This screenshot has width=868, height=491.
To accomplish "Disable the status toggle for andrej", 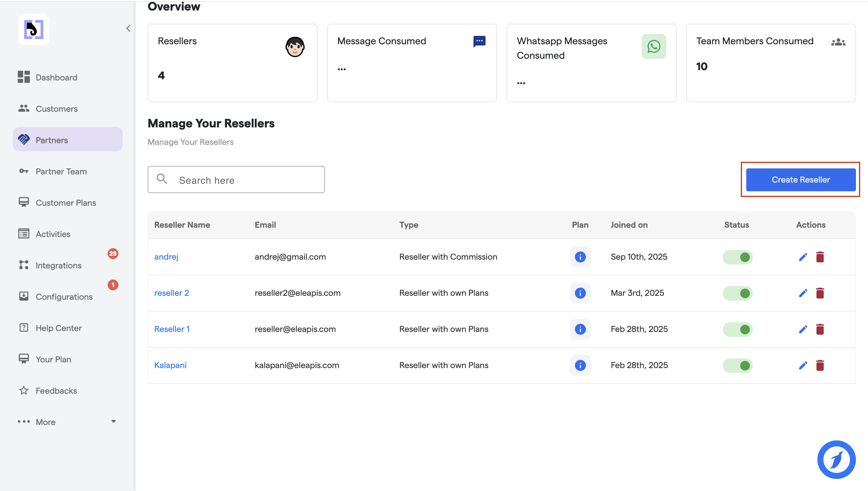I will click(x=737, y=257).
